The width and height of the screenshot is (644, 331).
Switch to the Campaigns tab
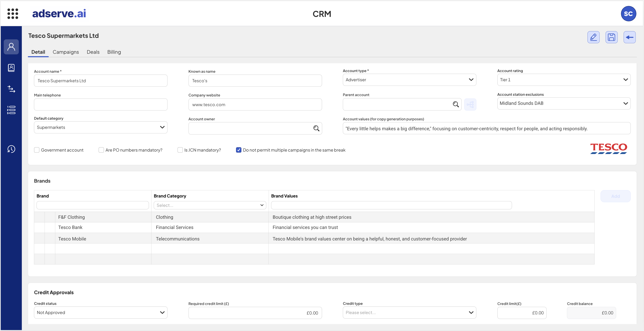[66, 52]
